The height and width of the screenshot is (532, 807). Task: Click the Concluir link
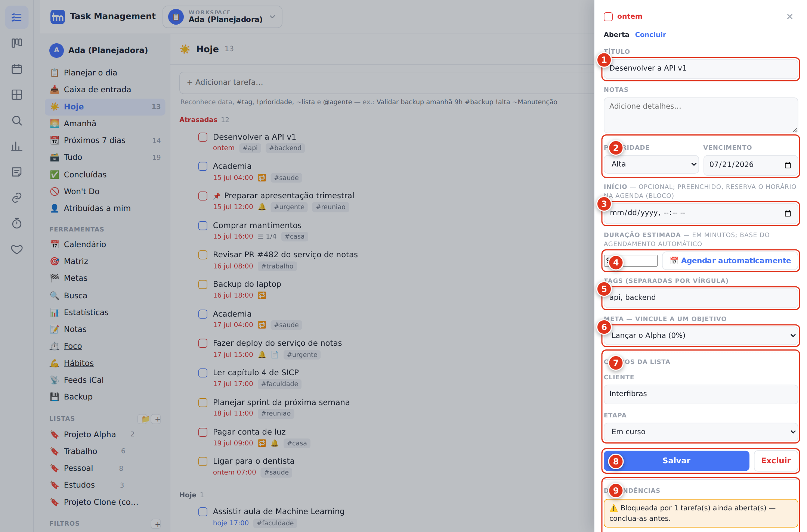[650, 35]
